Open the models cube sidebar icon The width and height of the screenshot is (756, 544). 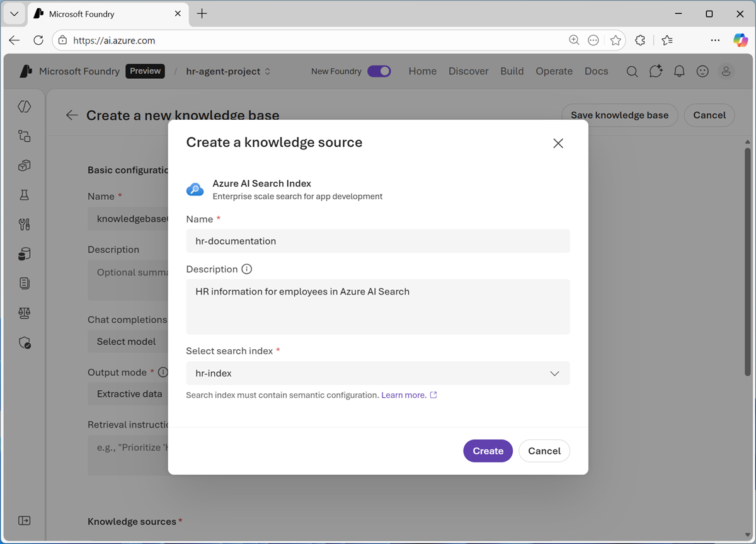(x=25, y=166)
